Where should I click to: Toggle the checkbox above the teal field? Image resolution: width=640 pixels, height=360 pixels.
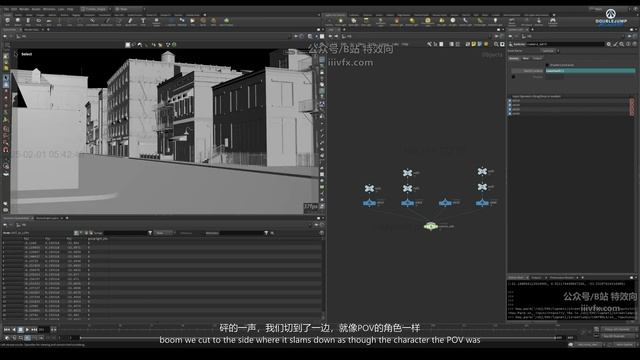548,65
